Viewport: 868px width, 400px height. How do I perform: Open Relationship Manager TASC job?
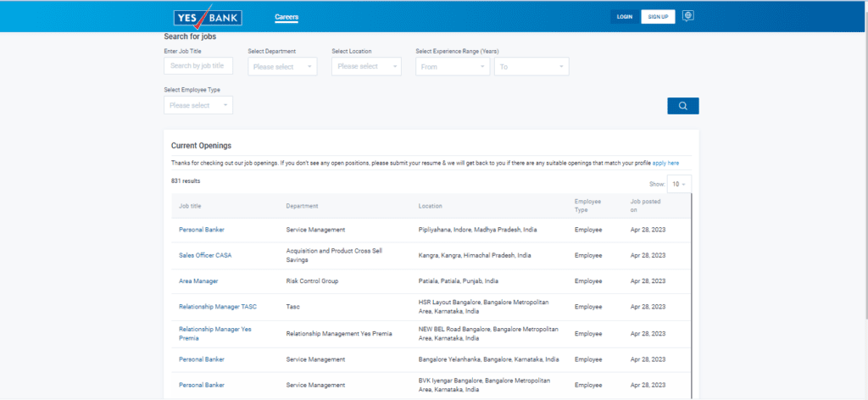218,307
